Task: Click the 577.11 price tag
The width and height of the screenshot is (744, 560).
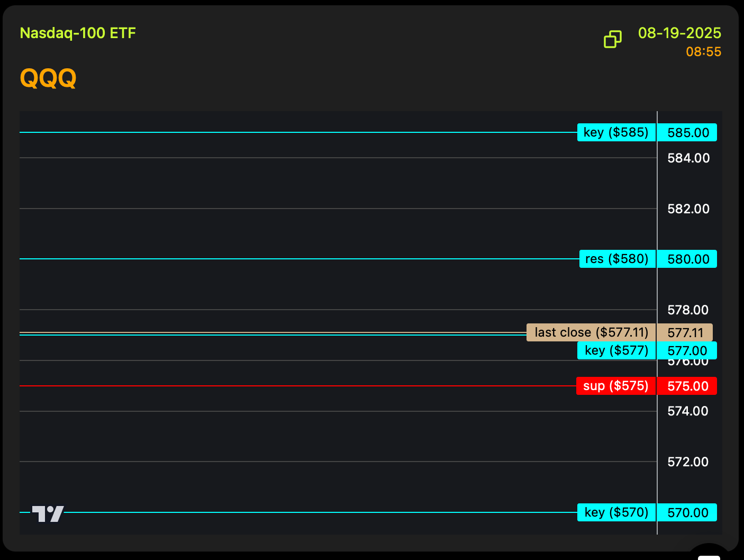Action: [x=685, y=332]
